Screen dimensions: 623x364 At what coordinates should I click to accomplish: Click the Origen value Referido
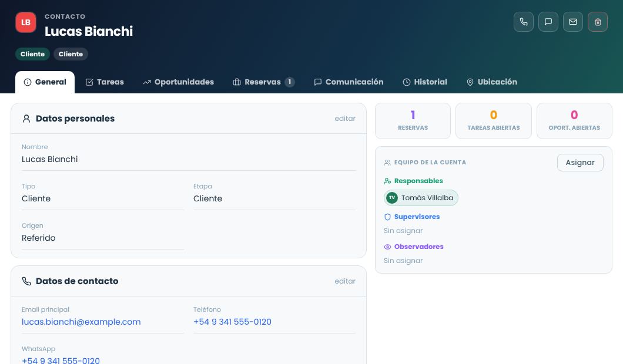pyautogui.click(x=39, y=238)
